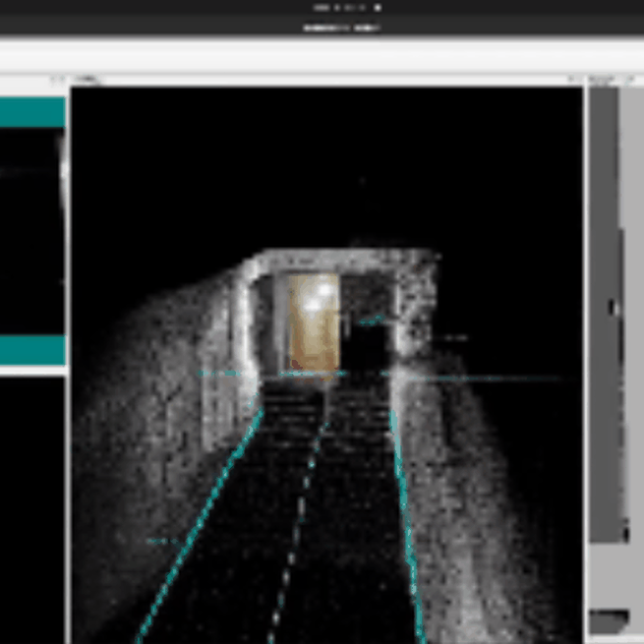This screenshot has width=644, height=644.
Task: Click the upper teal header bar in left panel
Action: pyautogui.click(x=32, y=112)
